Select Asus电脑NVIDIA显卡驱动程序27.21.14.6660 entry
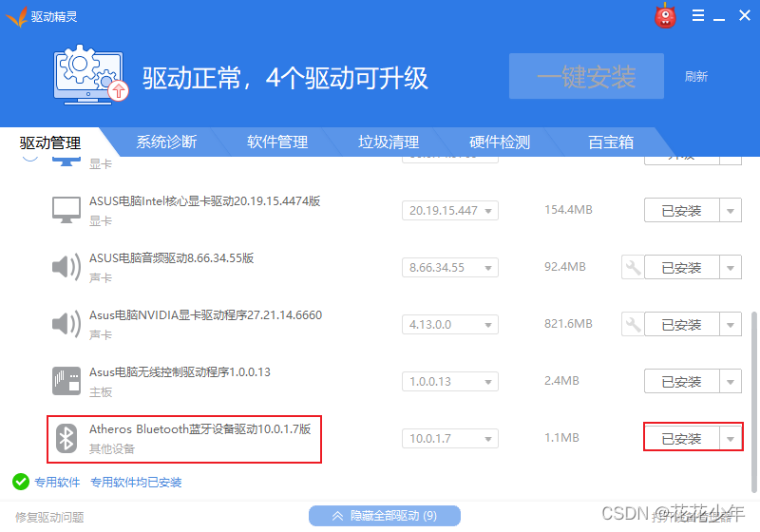760x532 pixels. click(205, 315)
